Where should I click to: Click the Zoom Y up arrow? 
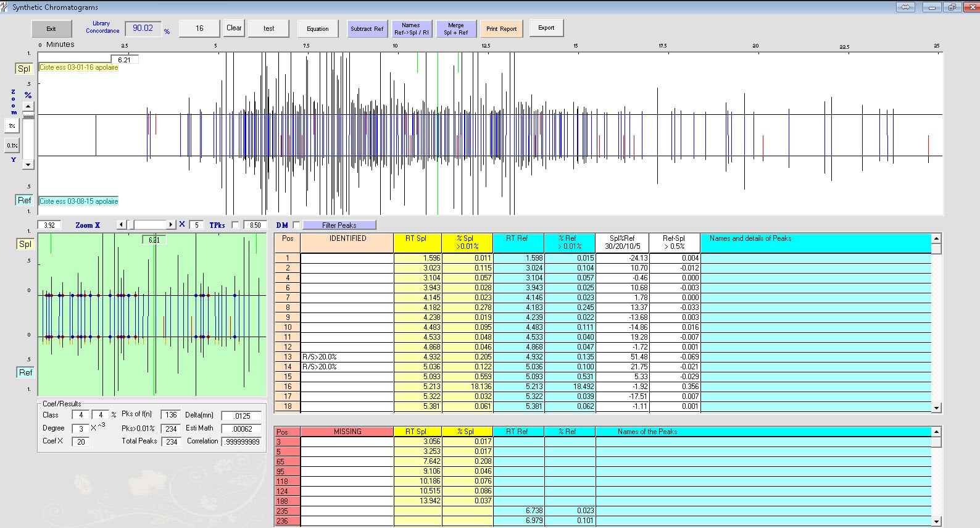[x=28, y=107]
